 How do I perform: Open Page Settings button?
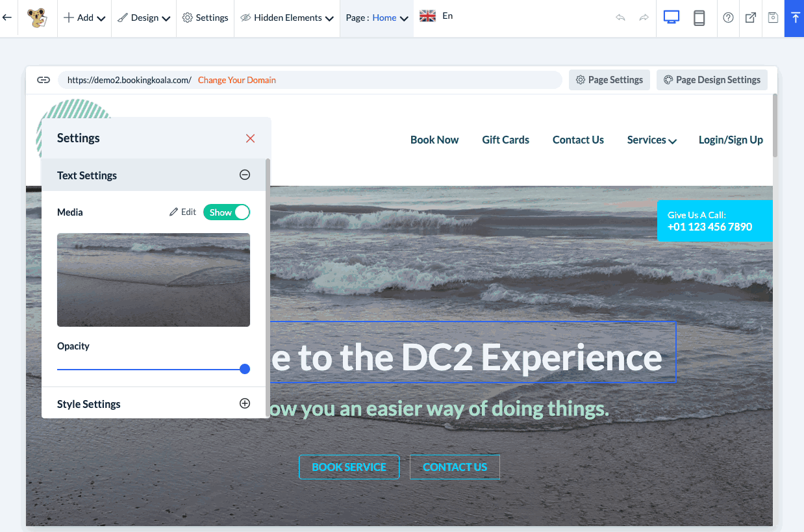click(x=609, y=80)
